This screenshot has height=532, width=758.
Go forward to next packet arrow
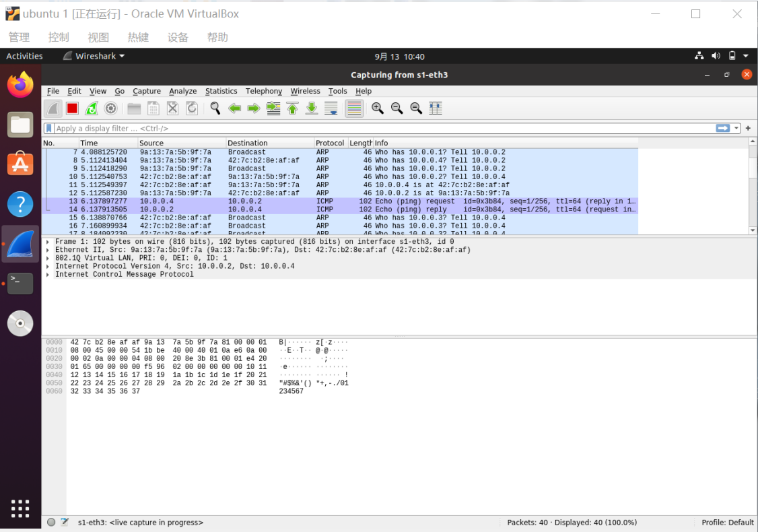tap(254, 108)
